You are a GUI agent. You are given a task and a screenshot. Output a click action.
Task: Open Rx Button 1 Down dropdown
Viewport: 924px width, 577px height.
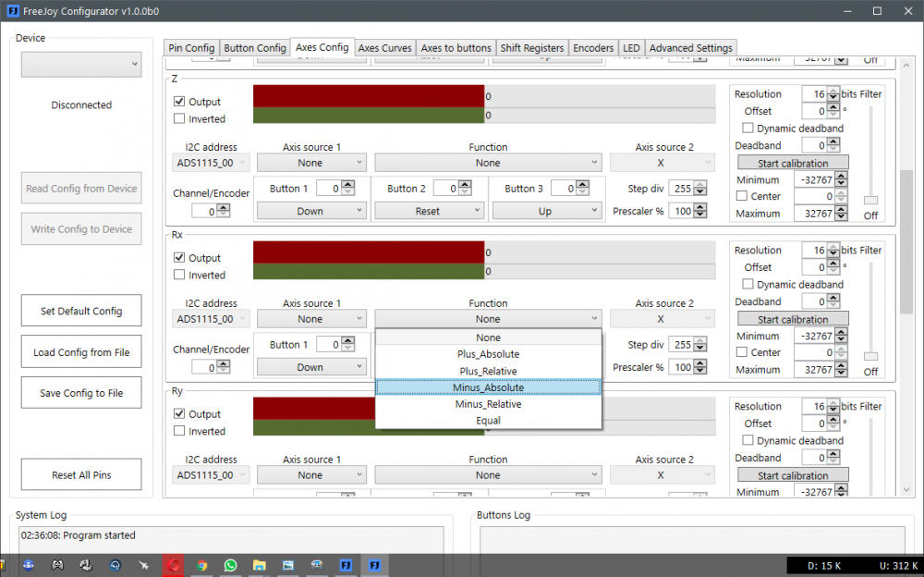(x=311, y=367)
